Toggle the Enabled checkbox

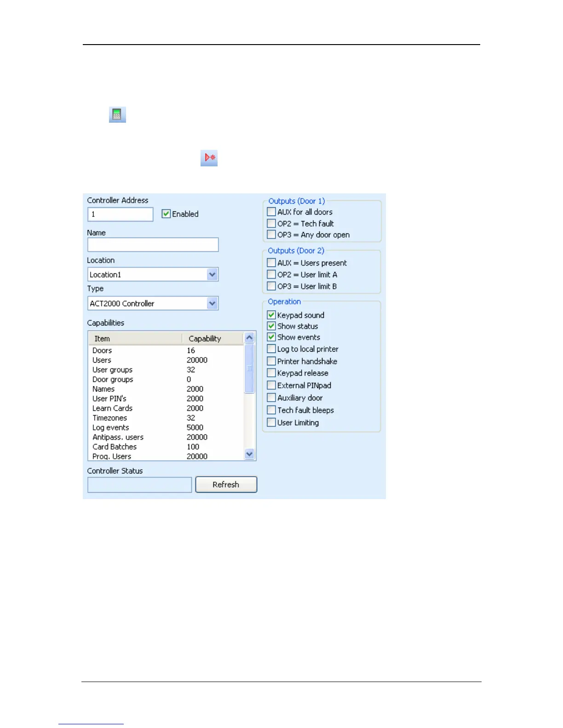click(166, 214)
